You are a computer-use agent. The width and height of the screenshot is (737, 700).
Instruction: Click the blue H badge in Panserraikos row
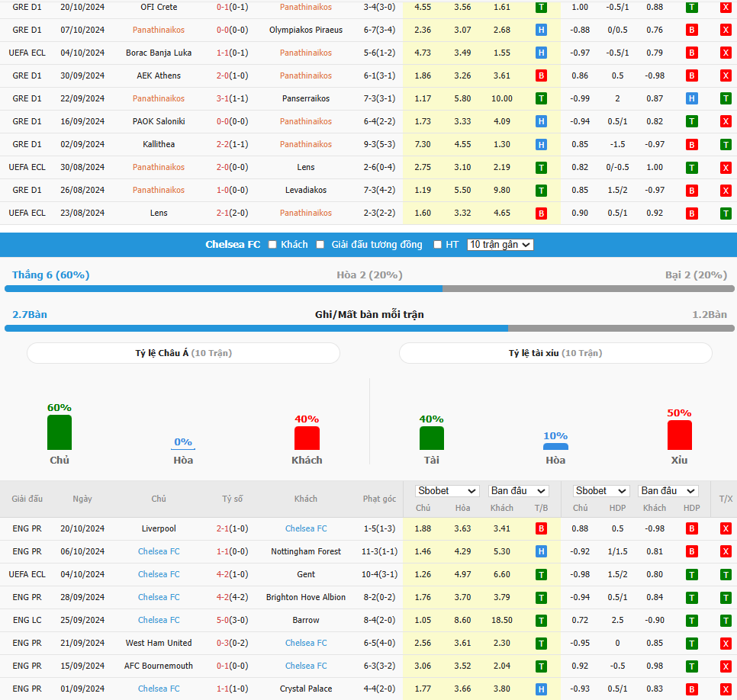click(691, 98)
